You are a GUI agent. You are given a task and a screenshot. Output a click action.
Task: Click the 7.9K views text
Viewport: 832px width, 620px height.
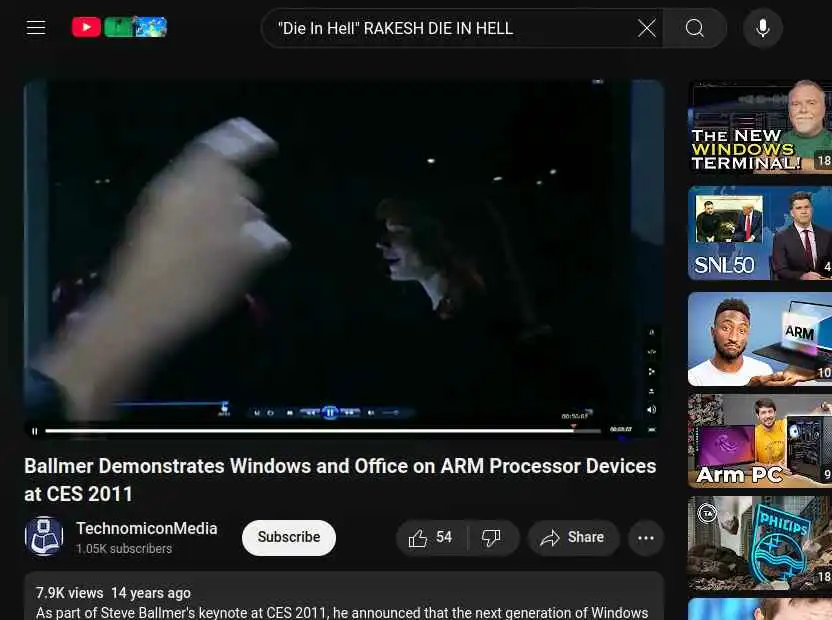click(x=69, y=593)
